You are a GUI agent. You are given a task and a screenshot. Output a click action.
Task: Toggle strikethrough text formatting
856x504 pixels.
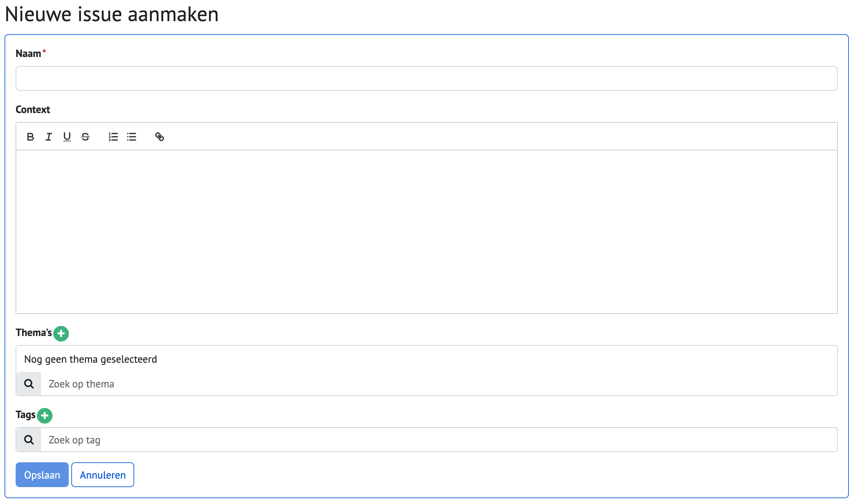point(85,137)
